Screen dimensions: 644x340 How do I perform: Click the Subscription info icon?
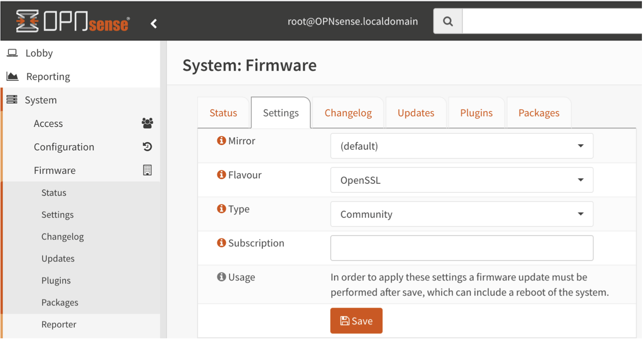tap(221, 243)
